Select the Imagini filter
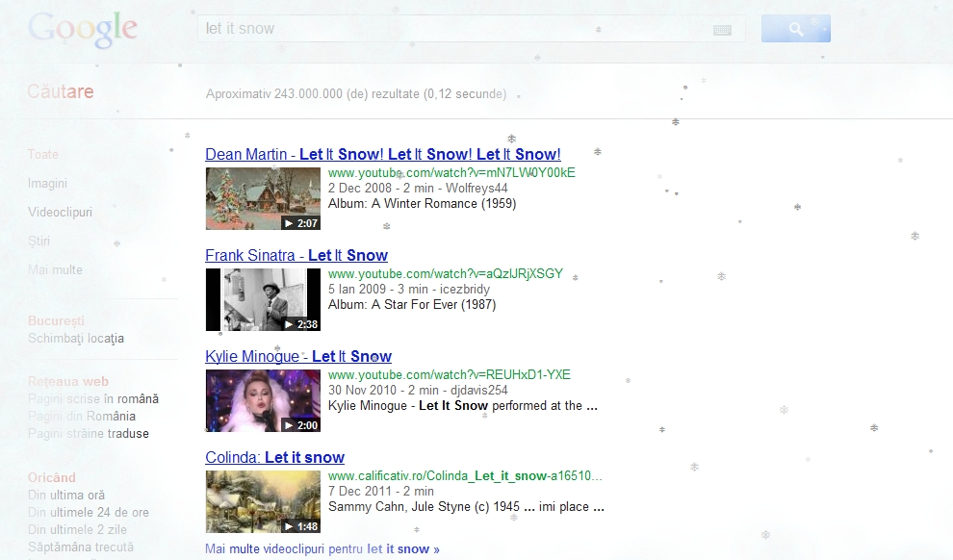Screen dimensions: 953x560 coord(47,184)
